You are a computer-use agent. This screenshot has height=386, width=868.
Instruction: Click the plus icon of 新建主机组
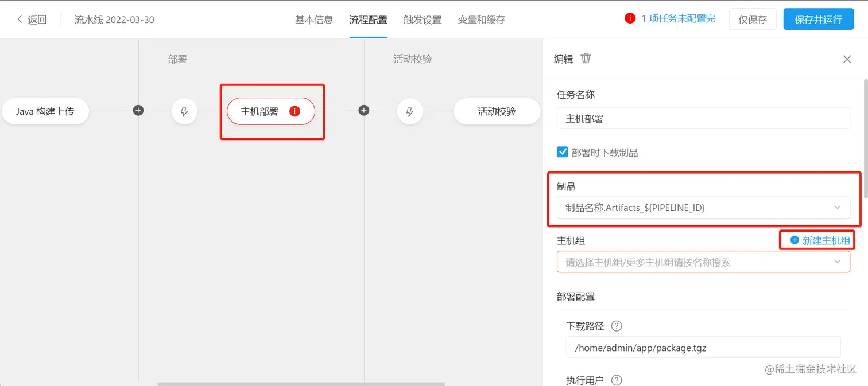point(795,240)
